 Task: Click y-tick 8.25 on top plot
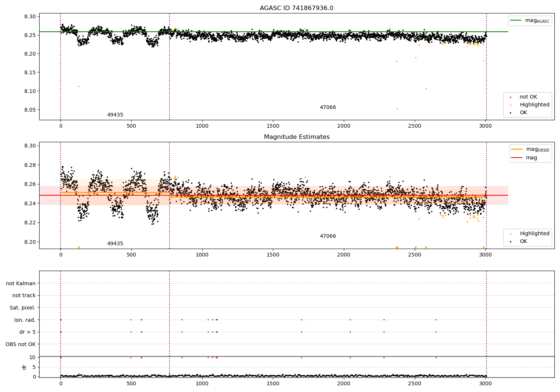point(30,35)
